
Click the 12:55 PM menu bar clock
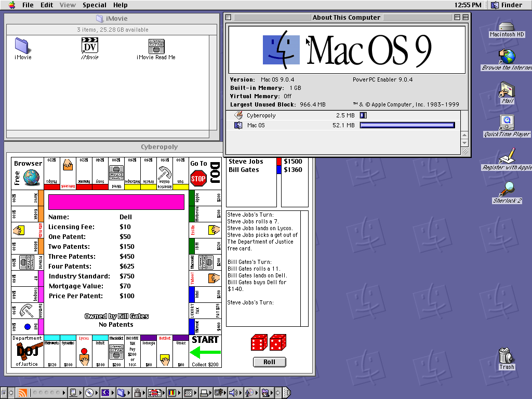pos(468,5)
